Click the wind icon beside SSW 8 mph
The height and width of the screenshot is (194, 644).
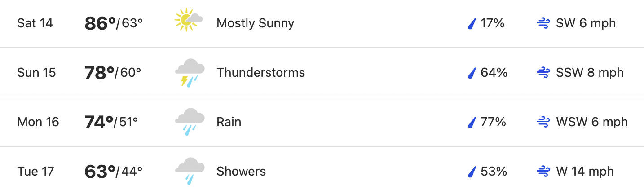543,73
